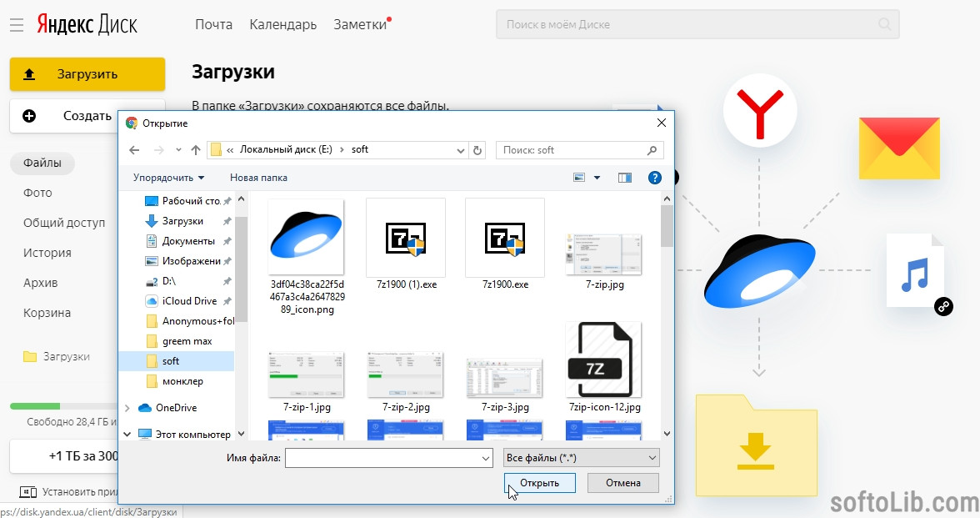Focus the Поиск в моём Диске field
The image size is (980, 518).
point(697,24)
